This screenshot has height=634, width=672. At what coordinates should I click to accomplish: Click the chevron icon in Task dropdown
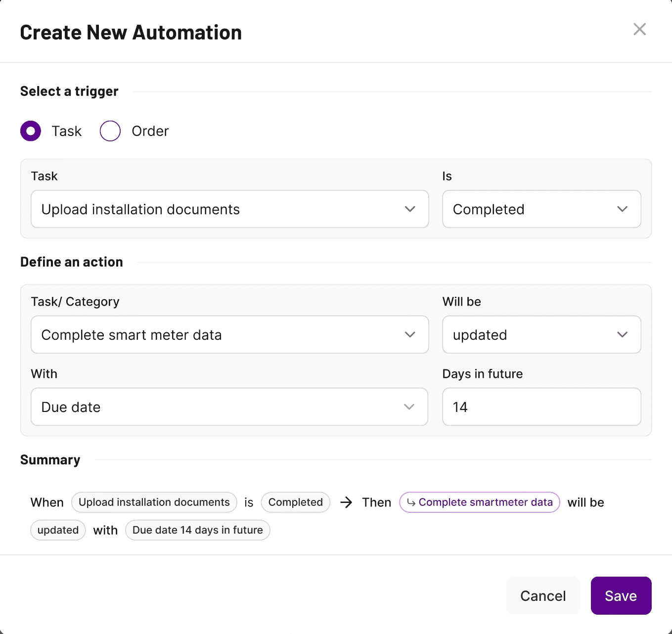tap(410, 209)
